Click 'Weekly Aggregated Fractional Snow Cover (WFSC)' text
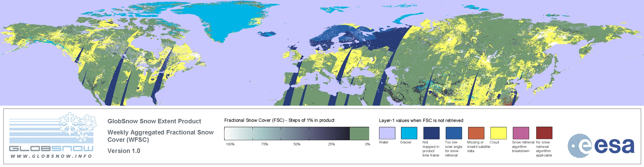The image size is (644, 167). pyautogui.click(x=161, y=136)
